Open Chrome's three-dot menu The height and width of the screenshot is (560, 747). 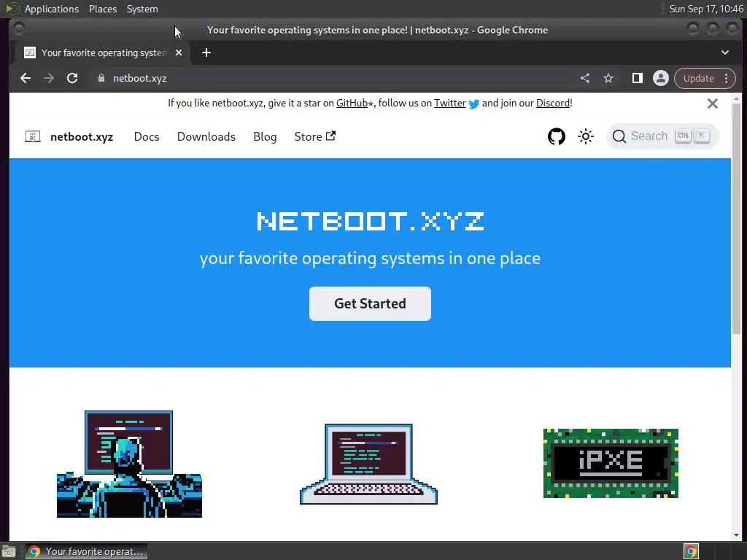click(727, 78)
